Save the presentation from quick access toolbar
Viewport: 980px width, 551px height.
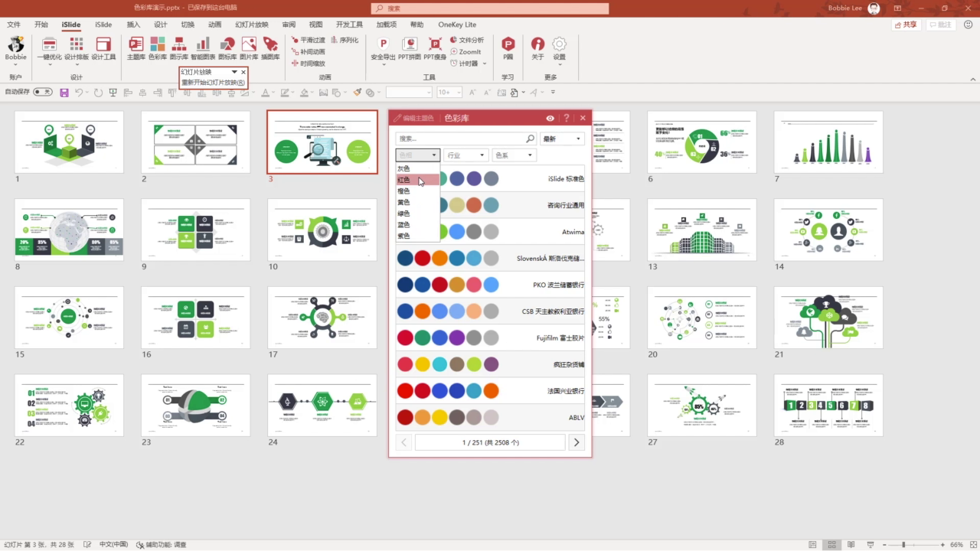point(64,93)
